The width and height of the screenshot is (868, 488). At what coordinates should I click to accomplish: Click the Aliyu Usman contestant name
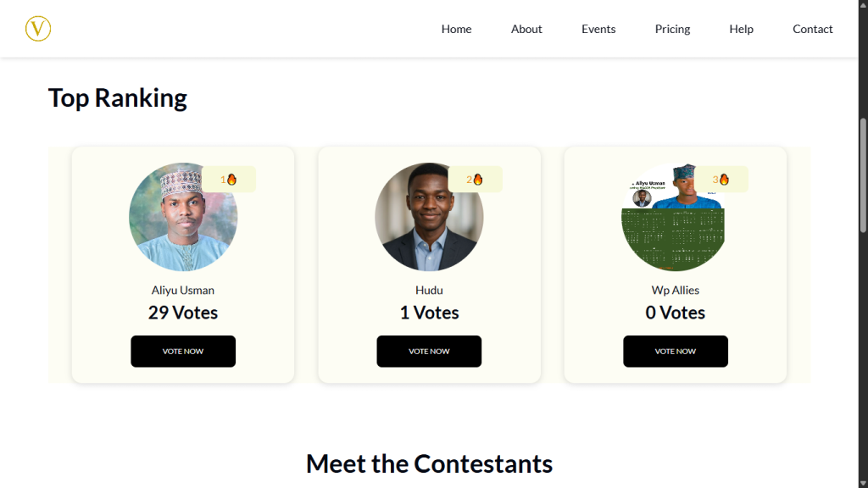tap(183, 291)
